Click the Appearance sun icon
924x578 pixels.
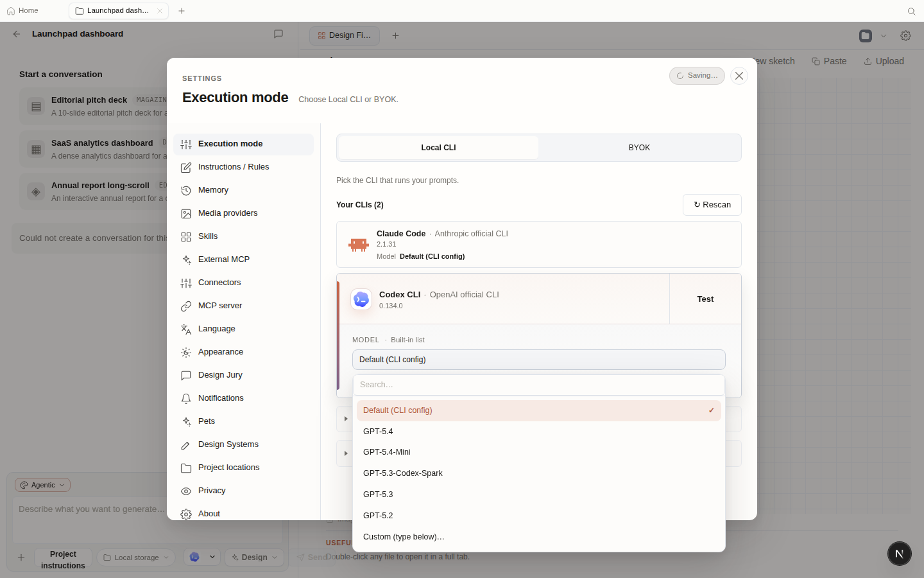[x=186, y=353]
